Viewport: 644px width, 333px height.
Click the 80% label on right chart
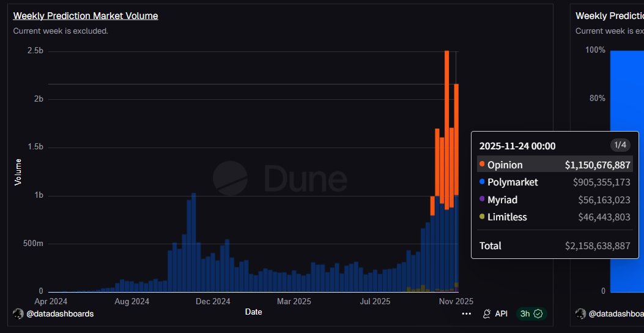click(597, 99)
